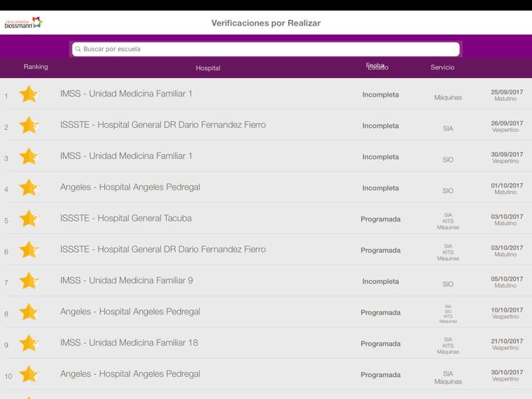Select 'Programada' status in row 9
Viewport: 532px width, 399px height.
381,344
